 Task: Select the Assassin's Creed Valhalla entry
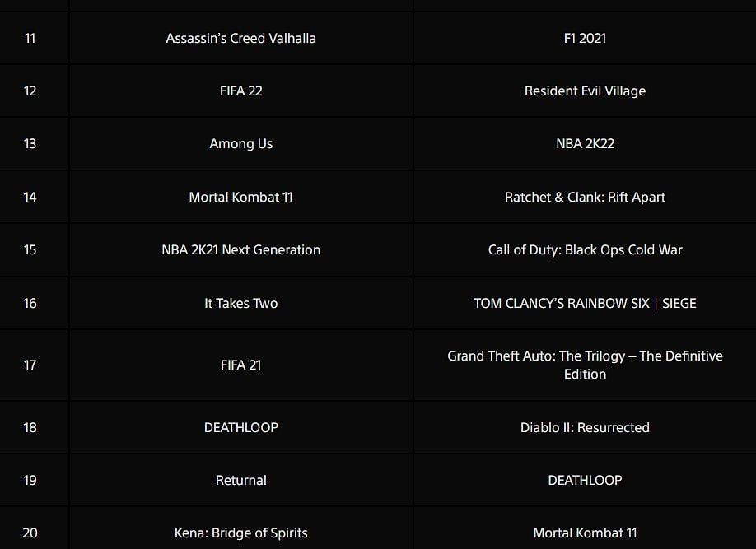click(x=240, y=38)
